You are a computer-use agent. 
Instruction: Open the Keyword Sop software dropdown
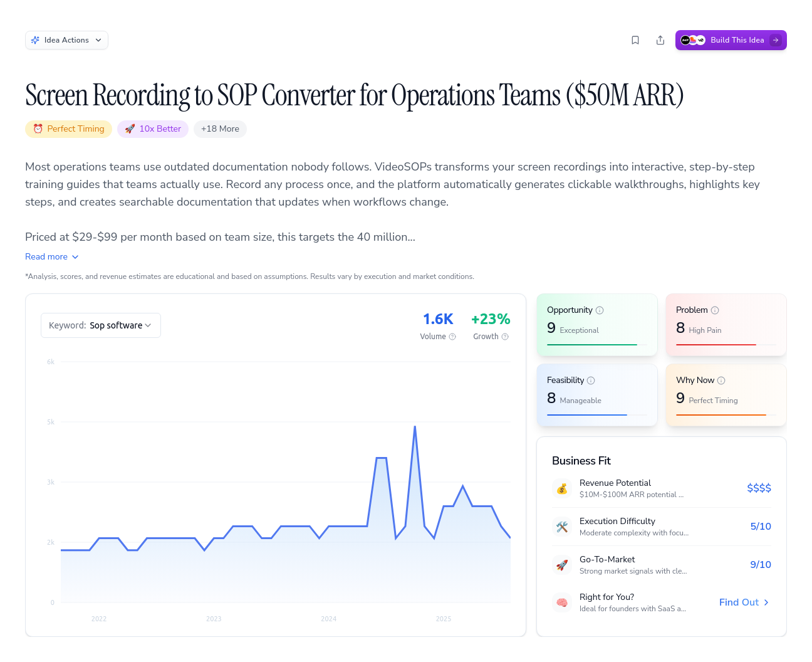click(101, 325)
